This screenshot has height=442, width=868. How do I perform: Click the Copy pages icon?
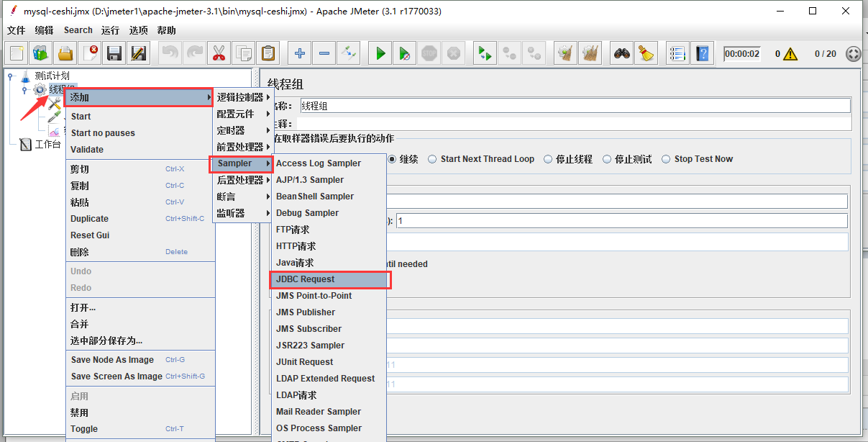tap(244, 53)
